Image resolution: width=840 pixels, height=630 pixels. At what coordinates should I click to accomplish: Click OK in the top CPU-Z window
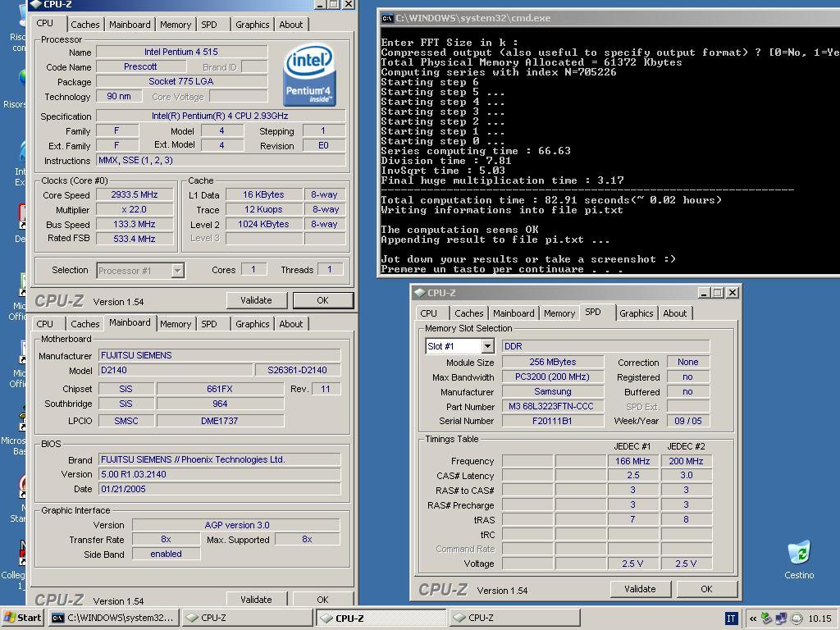pos(322,300)
